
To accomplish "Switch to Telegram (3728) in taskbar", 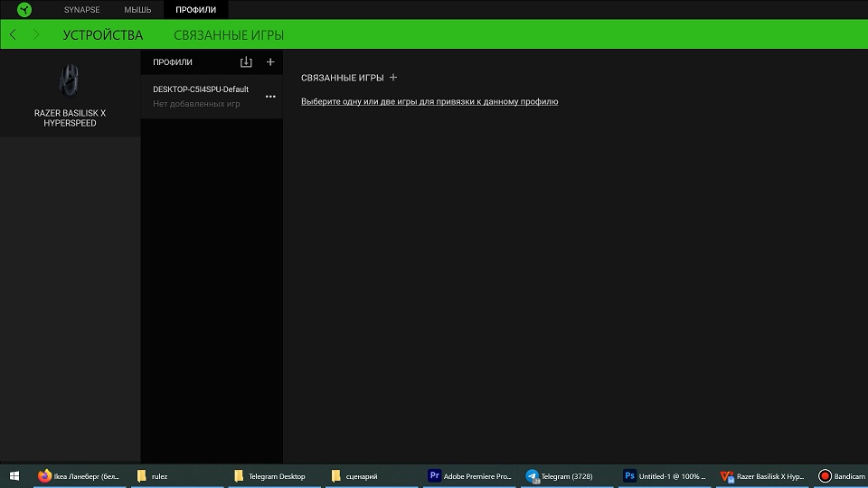I will [567, 476].
